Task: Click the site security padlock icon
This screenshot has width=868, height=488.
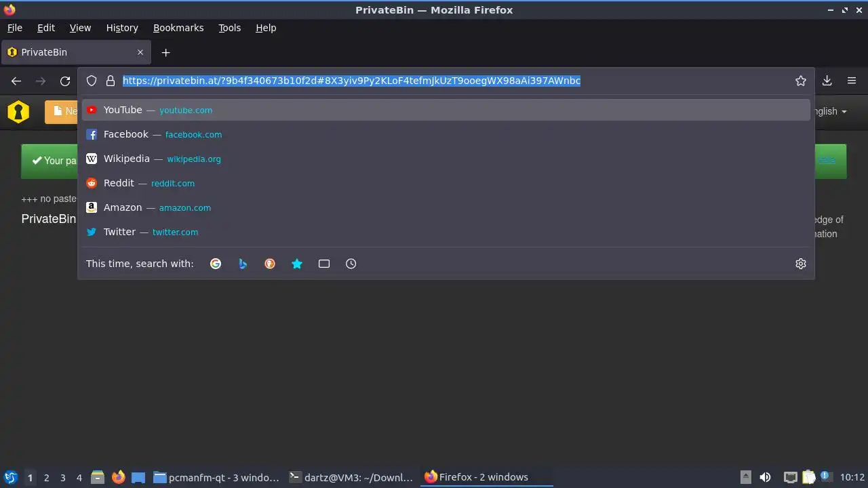Action: (x=111, y=81)
